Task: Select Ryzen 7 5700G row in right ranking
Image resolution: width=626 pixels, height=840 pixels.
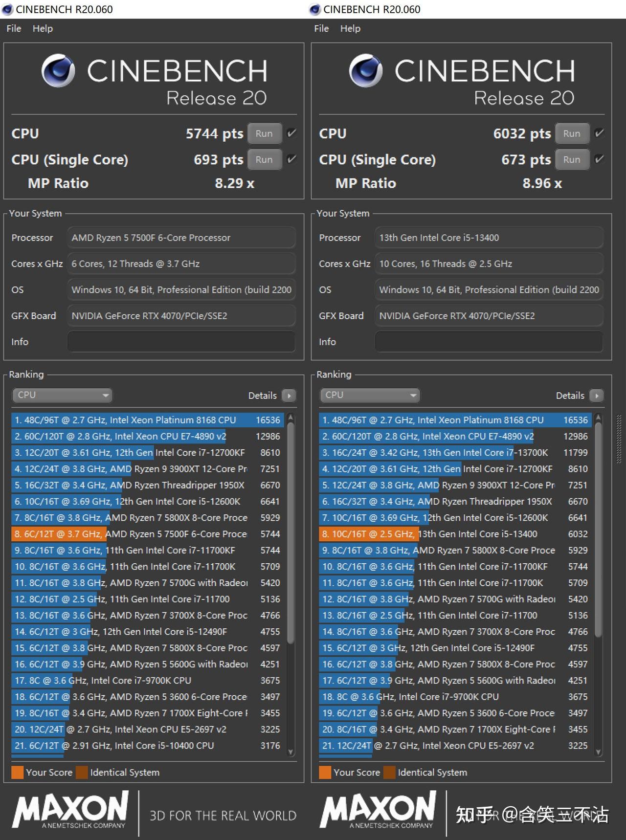Action: [455, 599]
